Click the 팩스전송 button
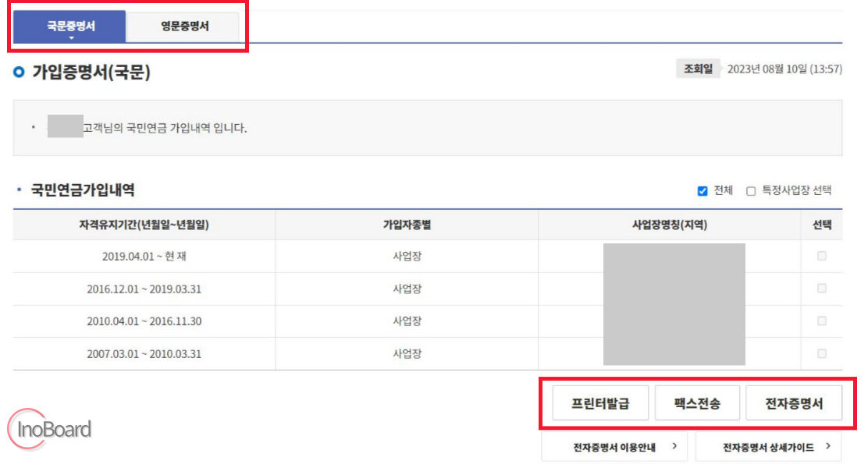The image size is (868, 468). (697, 403)
